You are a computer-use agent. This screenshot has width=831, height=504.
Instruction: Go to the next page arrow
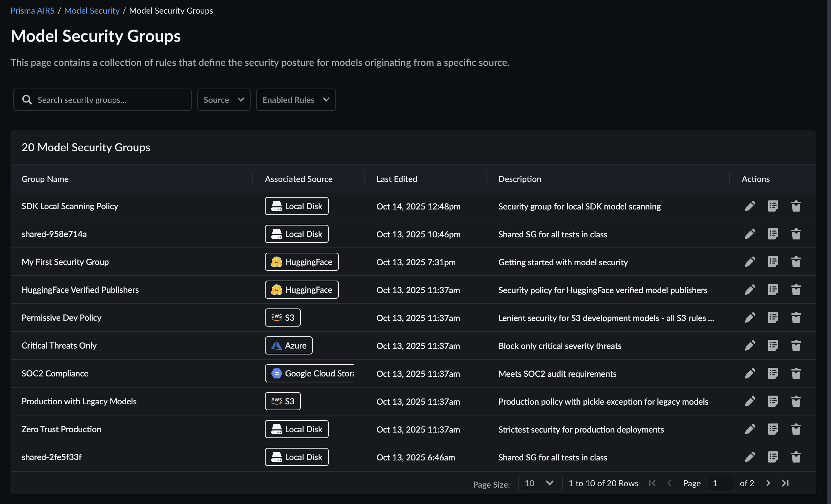tap(768, 483)
